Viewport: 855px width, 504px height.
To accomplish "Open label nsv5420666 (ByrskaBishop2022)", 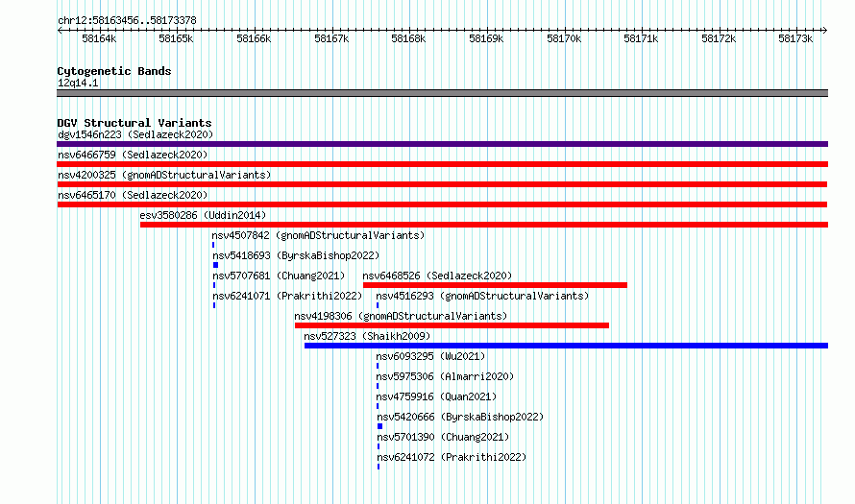I will tap(461, 417).
